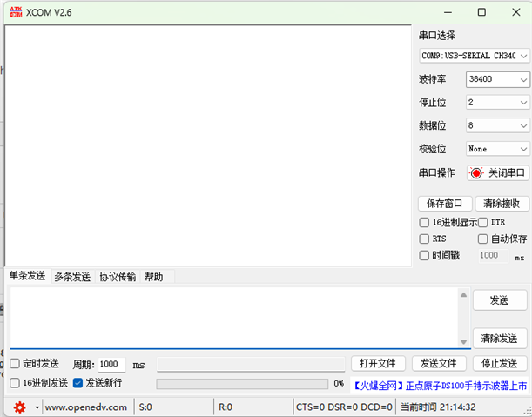
Task: Toggle the DTR checkbox
Action: point(482,223)
